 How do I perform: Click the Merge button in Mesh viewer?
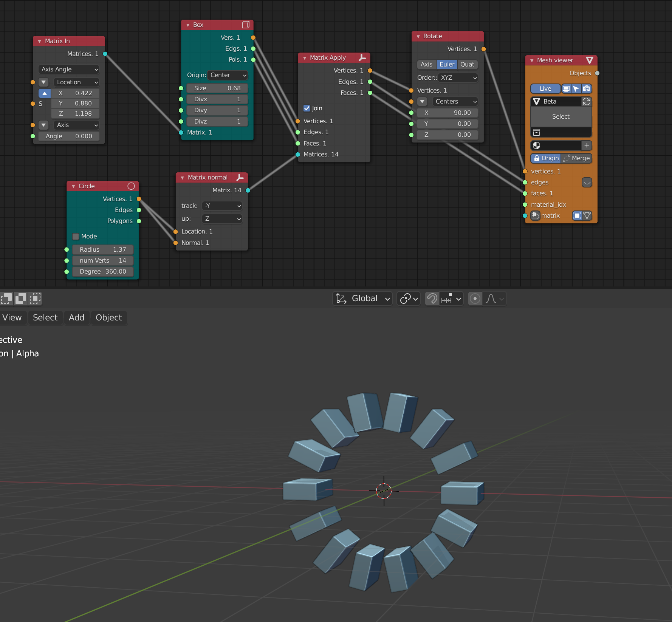(x=578, y=158)
